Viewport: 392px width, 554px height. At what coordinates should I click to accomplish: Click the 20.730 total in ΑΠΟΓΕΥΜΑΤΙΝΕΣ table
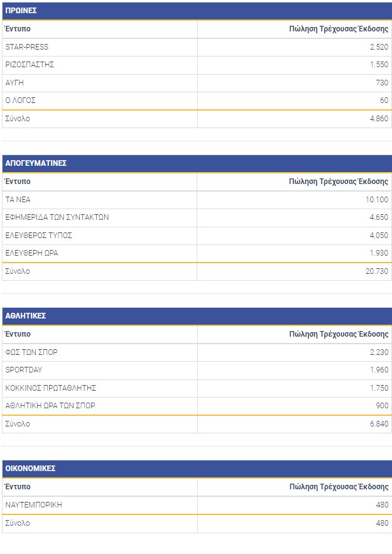tap(378, 271)
